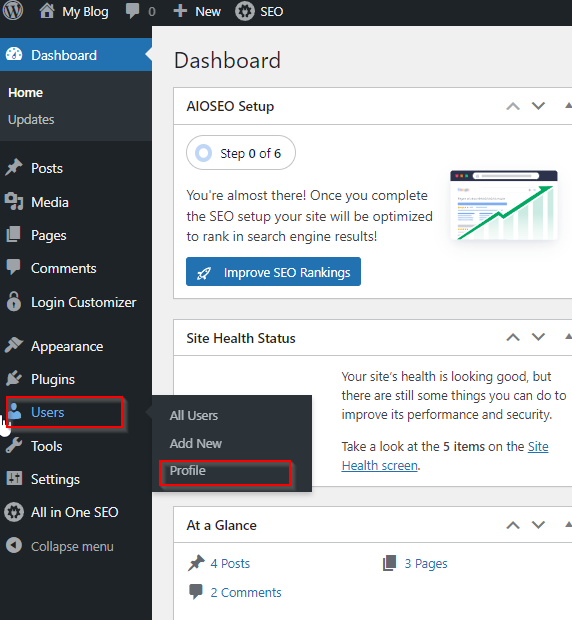The image size is (572, 620).
Task: Open Appearance menu label
Action: click(67, 347)
